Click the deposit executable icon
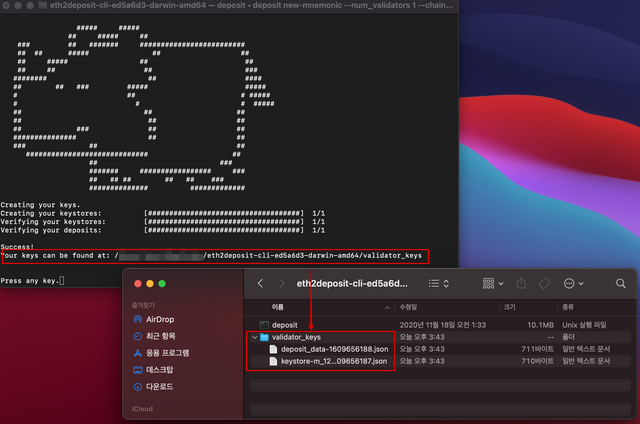This screenshot has height=424, width=640. tap(264, 325)
